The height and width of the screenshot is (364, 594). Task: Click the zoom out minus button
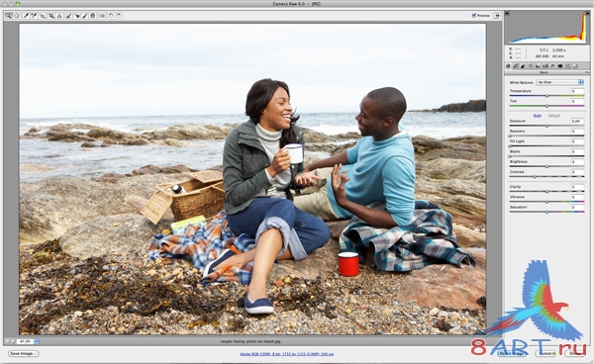click(7, 341)
